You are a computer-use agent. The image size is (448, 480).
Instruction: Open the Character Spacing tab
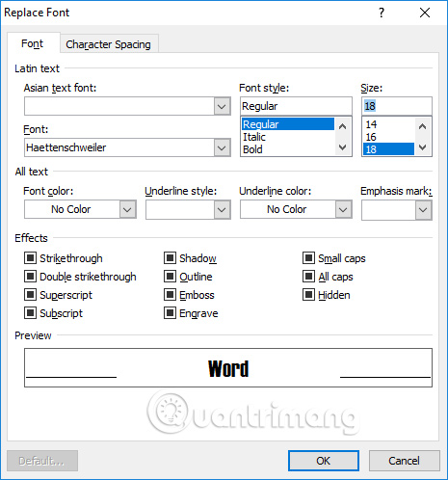tap(108, 44)
